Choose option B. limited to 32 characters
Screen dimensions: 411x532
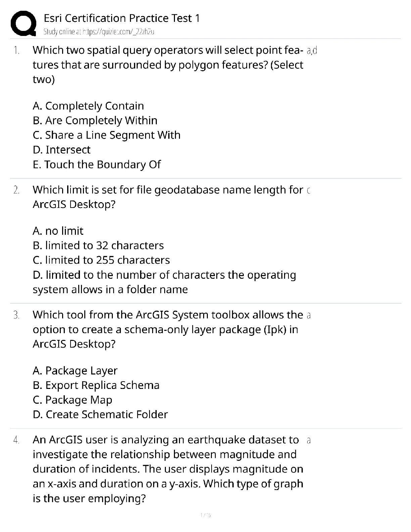[x=98, y=246]
